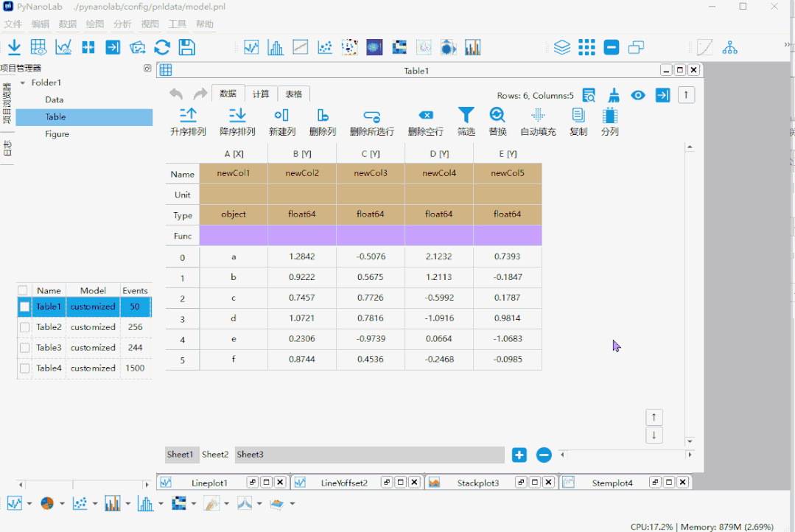The height and width of the screenshot is (532, 795).
Task: Click the refresh arrows toolbar icon
Action: click(x=162, y=47)
